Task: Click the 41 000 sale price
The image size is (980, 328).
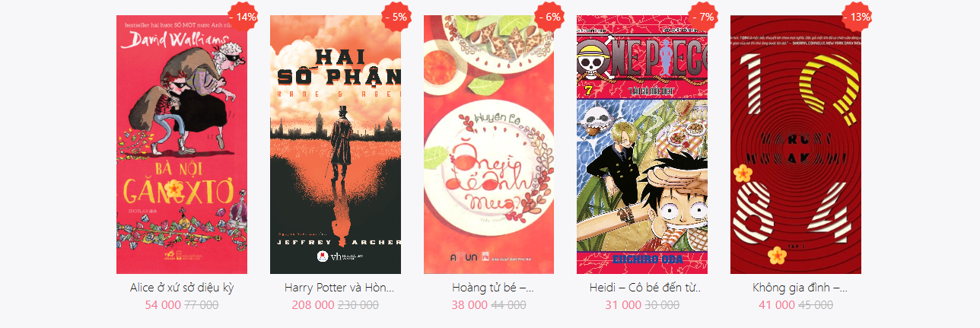Action: click(776, 304)
